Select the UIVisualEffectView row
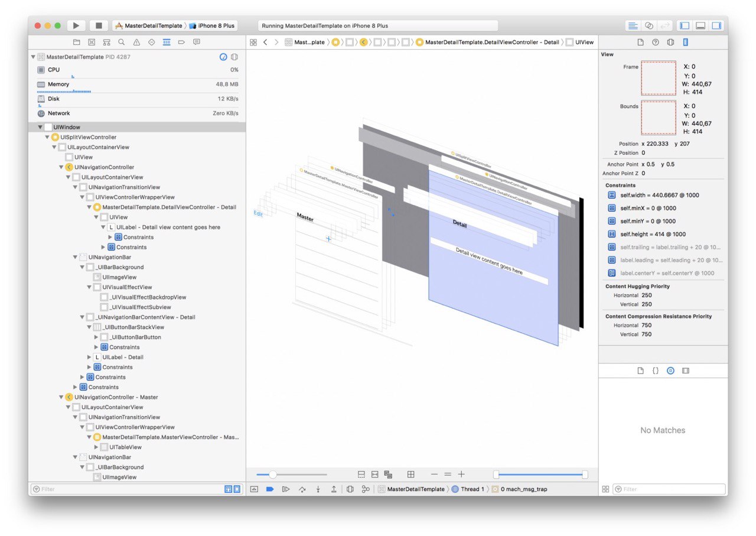 tap(138, 287)
